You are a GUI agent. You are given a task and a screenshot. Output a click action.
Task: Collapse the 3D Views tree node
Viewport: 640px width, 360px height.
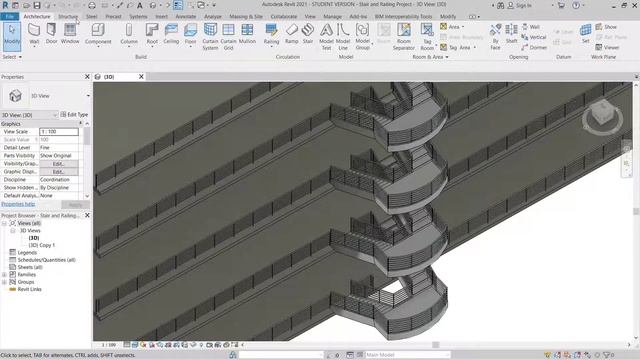13,231
